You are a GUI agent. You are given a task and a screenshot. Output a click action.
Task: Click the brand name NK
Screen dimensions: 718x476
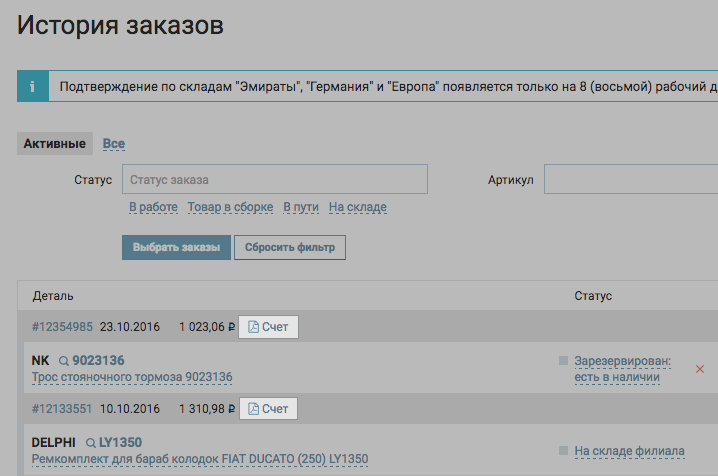(x=40, y=361)
